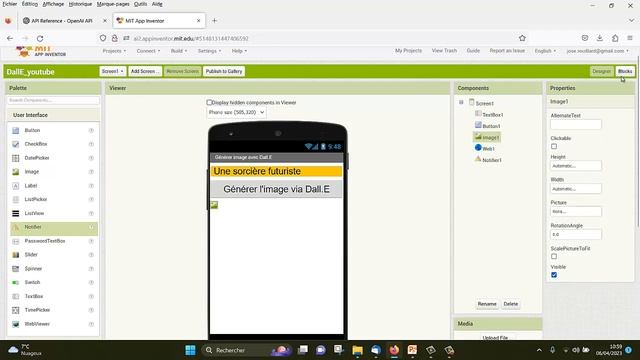This screenshot has width=640, height=360.
Task: Reload the browser page
Action: 40,38
